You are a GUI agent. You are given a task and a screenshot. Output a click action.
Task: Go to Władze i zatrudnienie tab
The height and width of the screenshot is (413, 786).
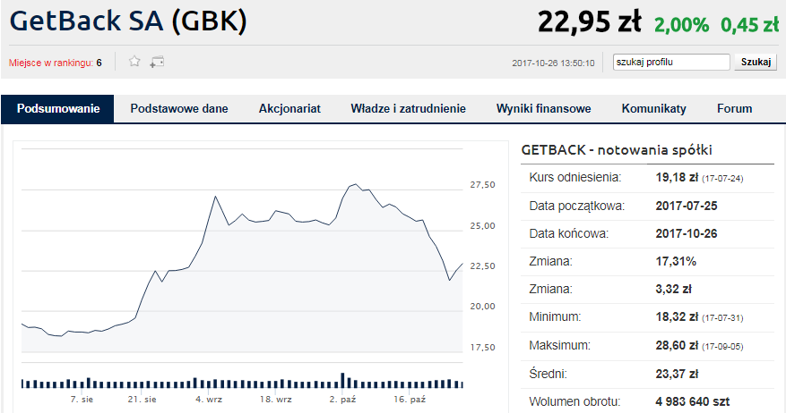pyautogui.click(x=408, y=109)
